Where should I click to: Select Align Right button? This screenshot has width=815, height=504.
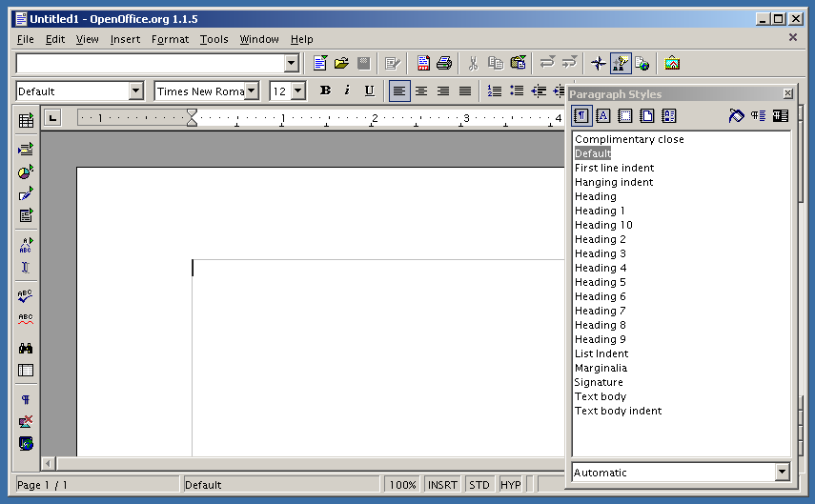point(443,91)
